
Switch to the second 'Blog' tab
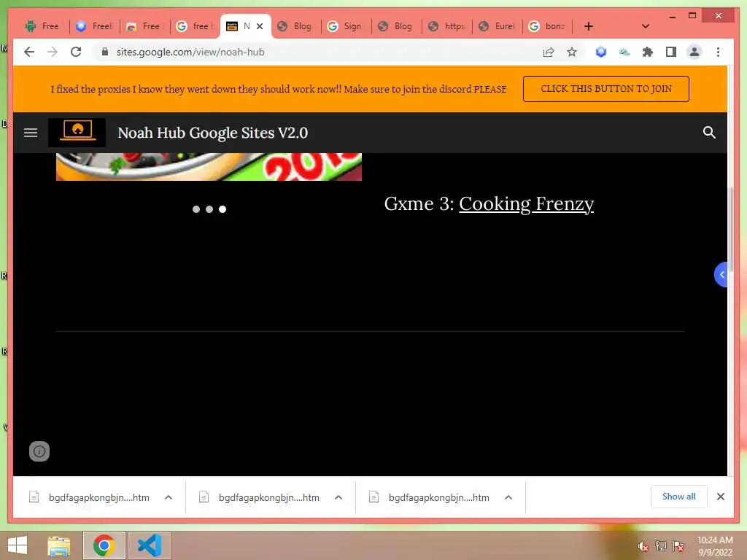tap(396, 26)
